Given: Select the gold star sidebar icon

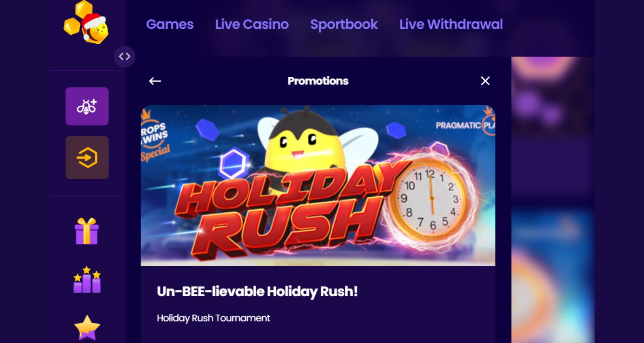Looking at the screenshot, I should pyautogui.click(x=87, y=328).
